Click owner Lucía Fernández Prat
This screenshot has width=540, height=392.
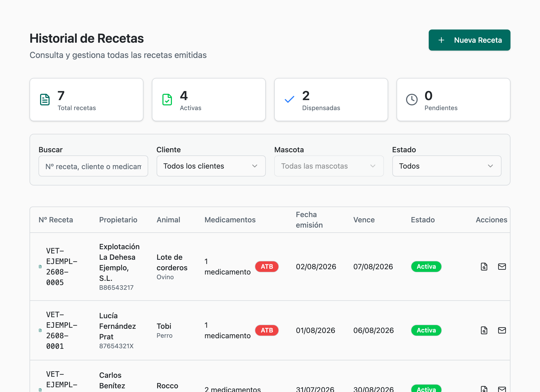click(118, 326)
